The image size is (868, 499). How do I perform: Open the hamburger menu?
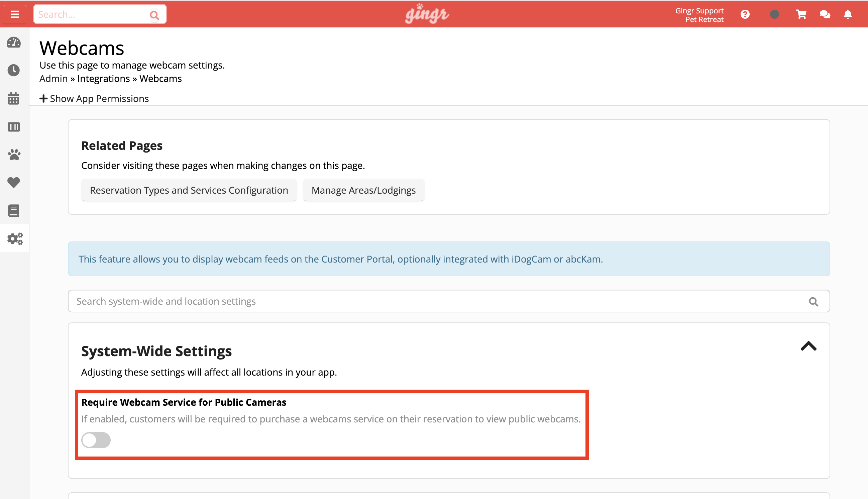14,14
